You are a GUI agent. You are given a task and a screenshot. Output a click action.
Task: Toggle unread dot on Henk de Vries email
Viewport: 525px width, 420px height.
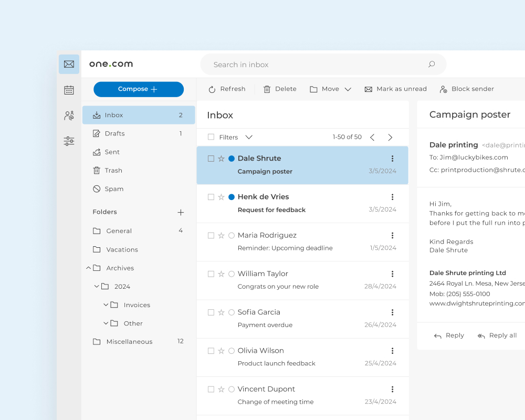[x=232, y=197]
